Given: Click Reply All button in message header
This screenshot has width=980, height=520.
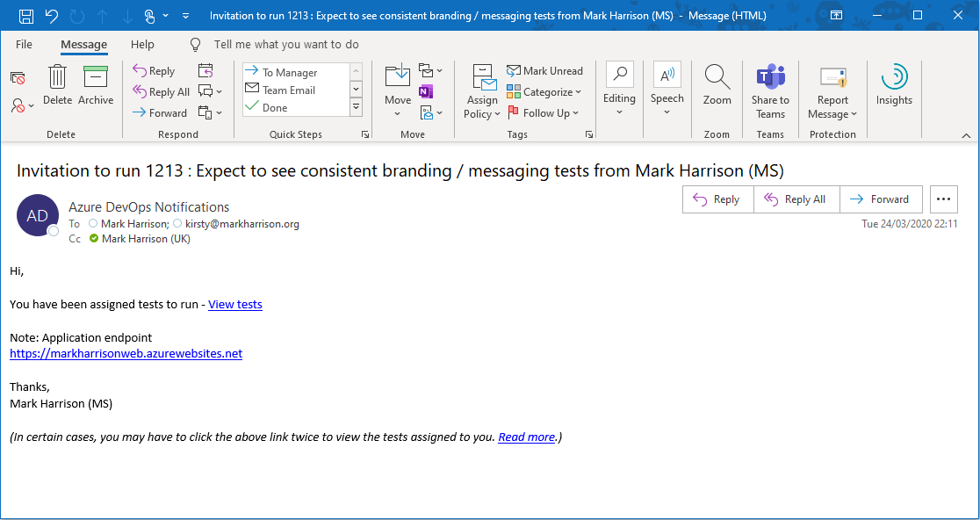Looking at the screenshot, I should point(796,199).
